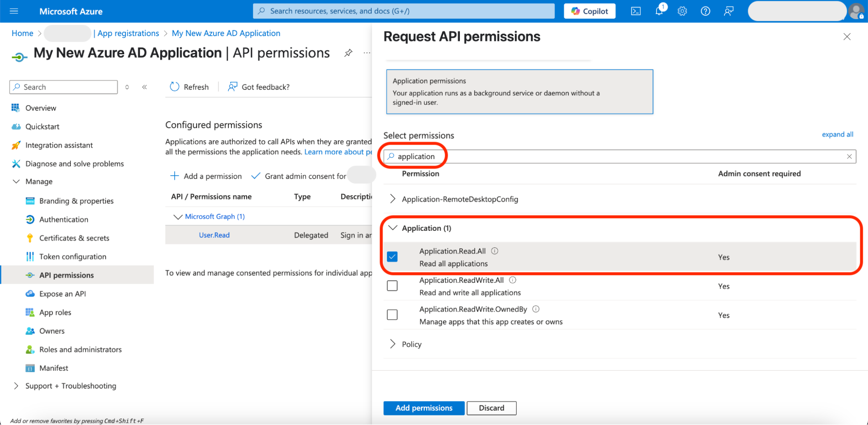The height and width of the screenshot is (425, 868).
Task: Open the Manifest editor
Action: (53, 368)
